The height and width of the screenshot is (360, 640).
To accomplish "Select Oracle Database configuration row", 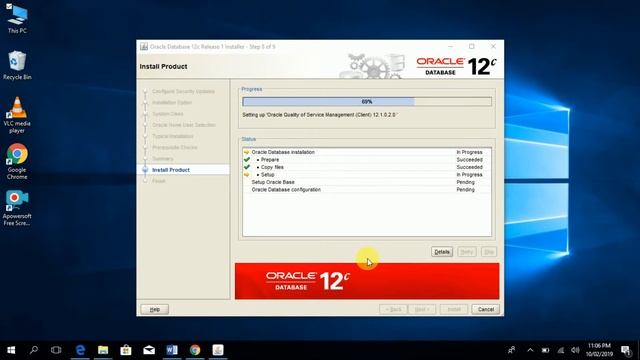I will [367, 190].
